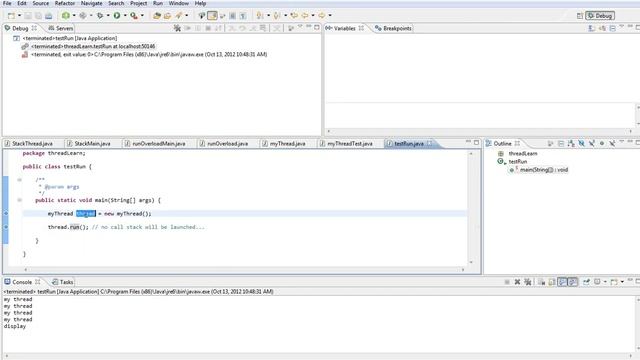The image size is (640, 360).
Task: Open the New file dropdown arrow
Action: (x=19, y=16)
